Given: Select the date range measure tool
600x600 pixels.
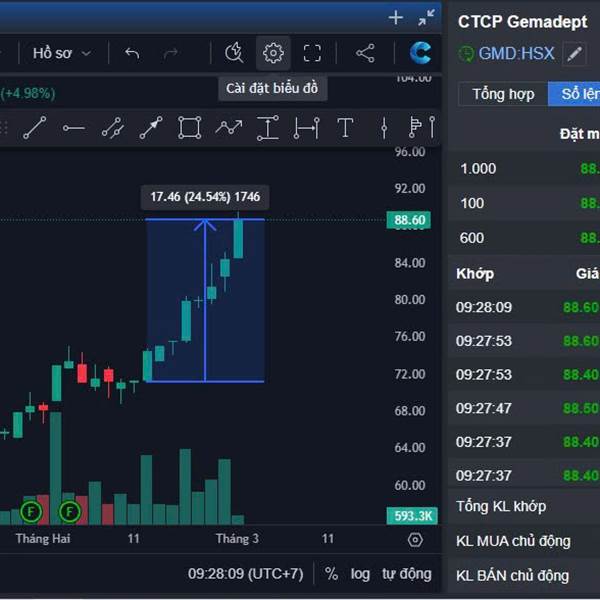Looking at the screenshot, I should 306,128.
